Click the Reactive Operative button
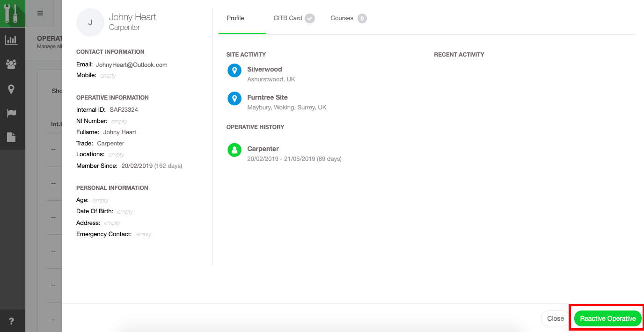Image resolution: width=644 pixels, height=332 pixels. (x=607, y=318)
